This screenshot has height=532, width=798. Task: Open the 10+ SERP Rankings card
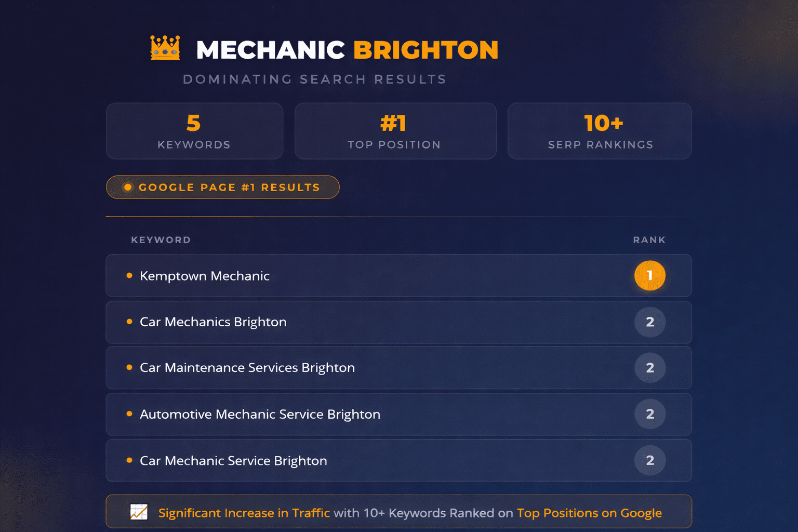pyautogui.click(x=600, y=131)
